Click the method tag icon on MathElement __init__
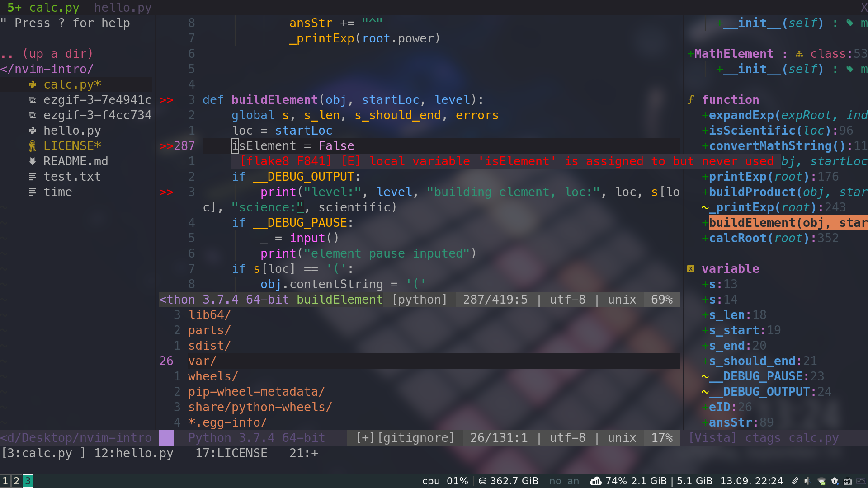The width and height of the screenshot is (868, 488). [850, 69]
